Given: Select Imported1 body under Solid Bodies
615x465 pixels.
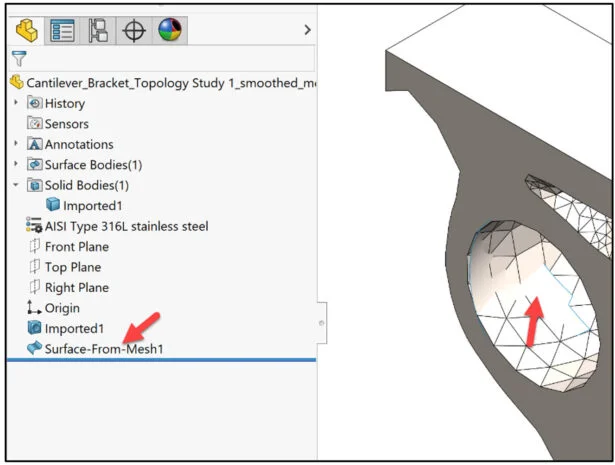Looking at the screenshot, I should pyautogui.click(x=90, y=206).
